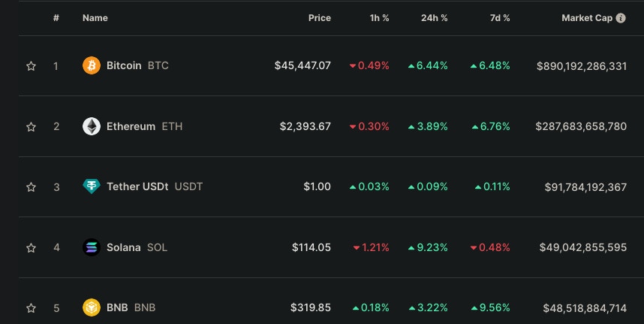Star Bitcoin to add to watchlist
The height and width of the screenshot is (324, 644).
(31, 66)
